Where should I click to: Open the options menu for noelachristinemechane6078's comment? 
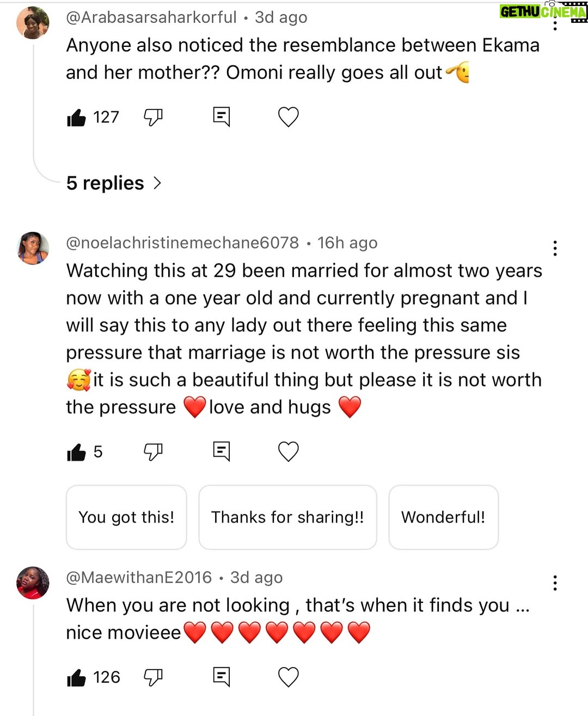coord(555,248)
